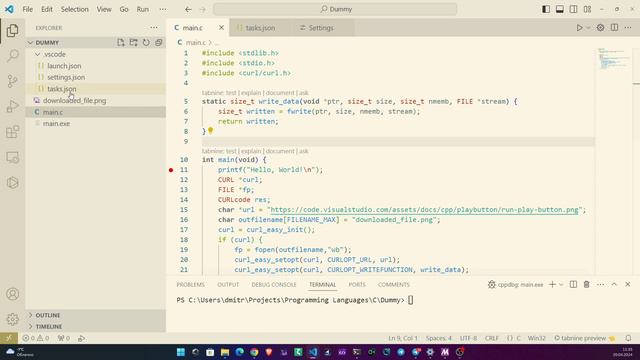Switch to the DEBUG CONSOLE panel tab
Image resolution: width=640 pixels, height=360 pixels.
[x=274, y=284]
